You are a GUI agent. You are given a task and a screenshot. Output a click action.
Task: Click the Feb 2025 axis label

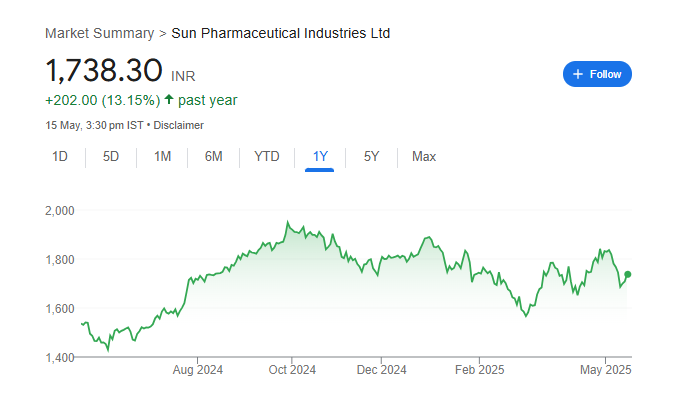coord(479,370)
